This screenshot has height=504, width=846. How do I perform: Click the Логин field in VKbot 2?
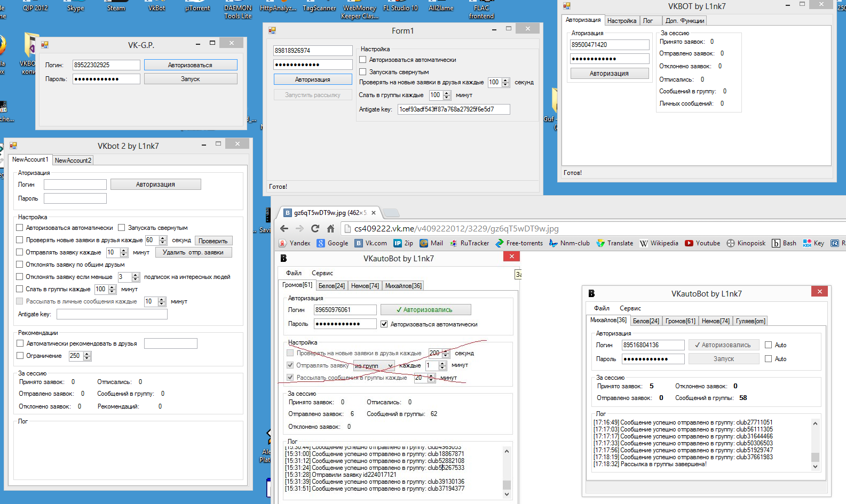[x=75, y=185]
